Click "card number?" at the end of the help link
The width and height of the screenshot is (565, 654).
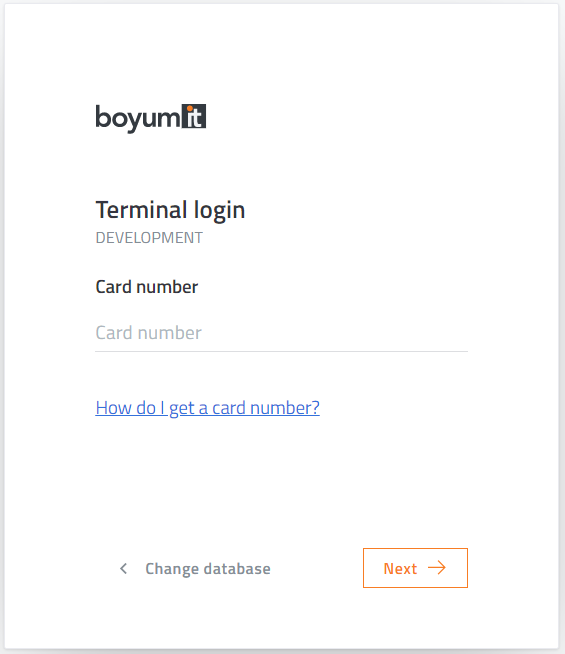266,408
